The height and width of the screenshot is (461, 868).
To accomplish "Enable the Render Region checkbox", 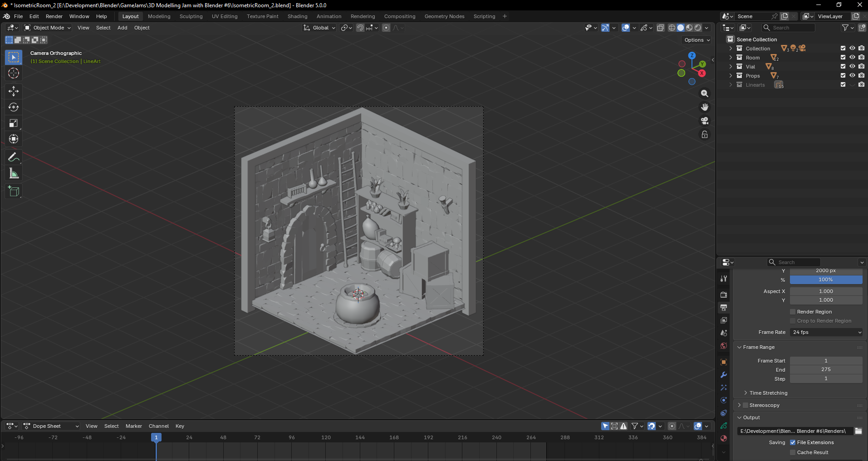I will pyautogui.click(x=793, y=312).
